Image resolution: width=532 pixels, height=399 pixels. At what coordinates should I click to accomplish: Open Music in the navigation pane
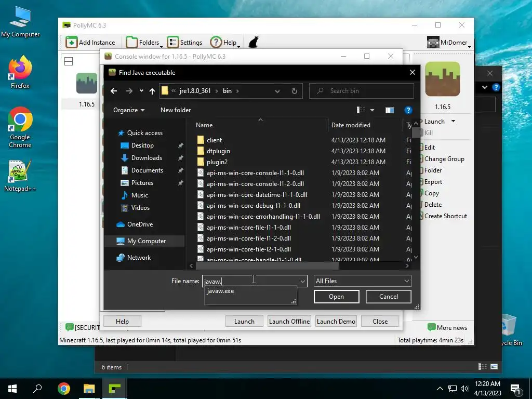(x=139, y=195)
